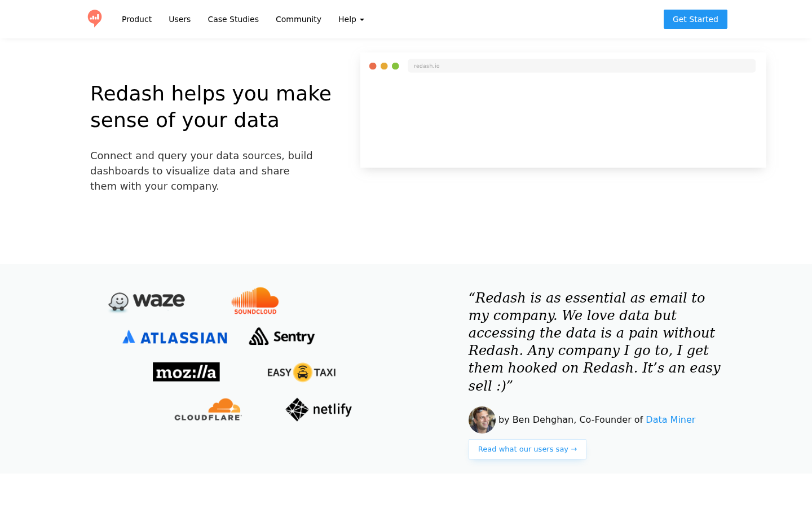Click the red window dot
Image resolution: width=812 pixels, height=508 pixels.
click(373, 66)
